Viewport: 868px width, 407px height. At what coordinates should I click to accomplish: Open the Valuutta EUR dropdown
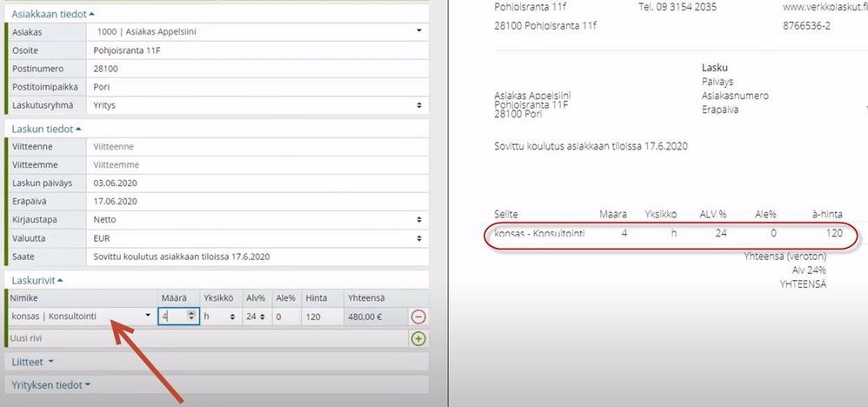coord(257,238)
